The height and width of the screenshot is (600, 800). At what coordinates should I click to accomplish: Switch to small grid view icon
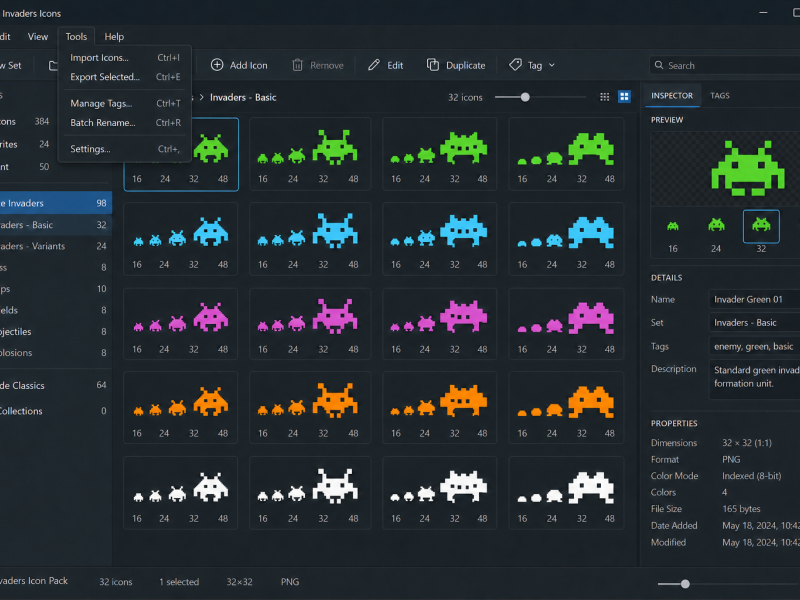[605, 97]
